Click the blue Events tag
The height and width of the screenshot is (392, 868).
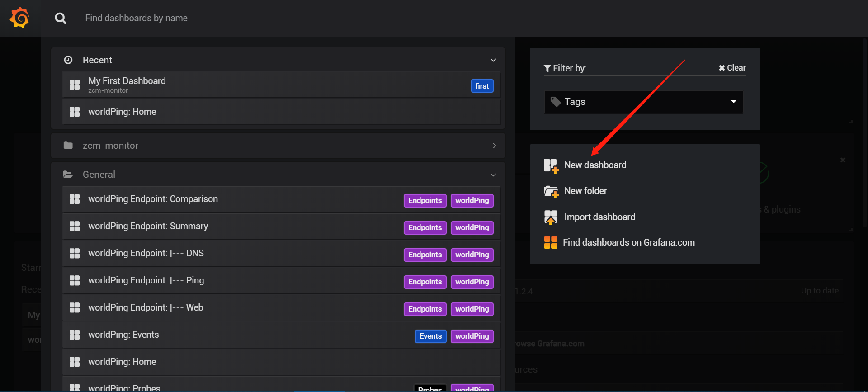tap(430, 336)
